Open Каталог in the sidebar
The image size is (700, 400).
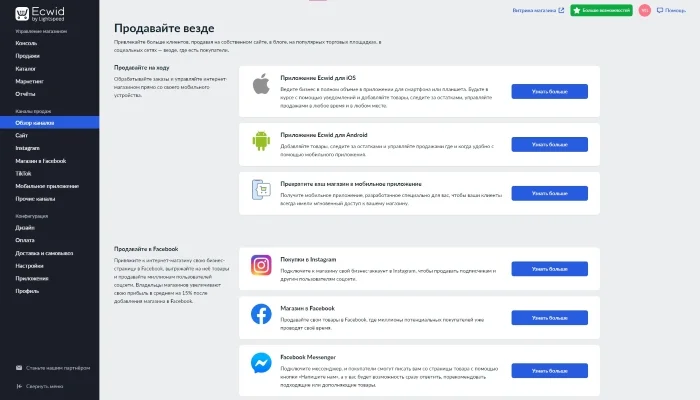pyautogui.click(x=25, y=69)
